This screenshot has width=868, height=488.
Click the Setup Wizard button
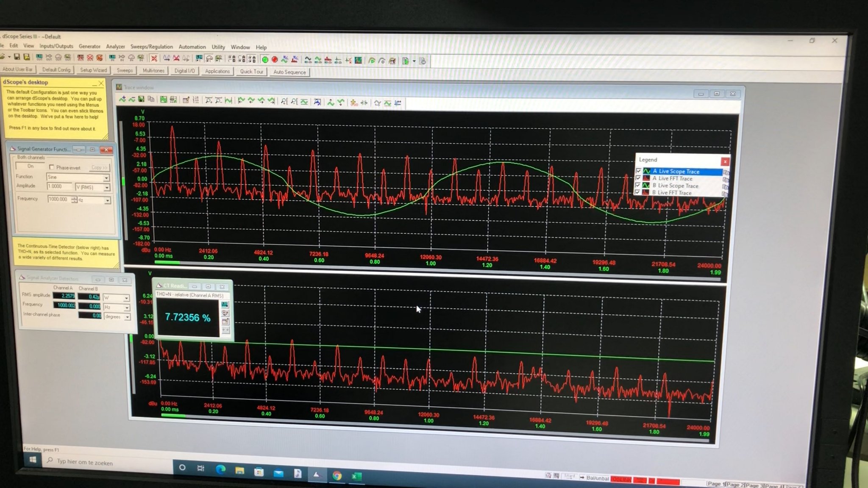click(x=93, y=70)
